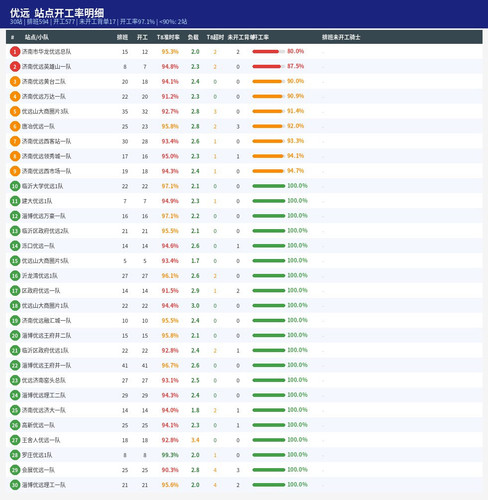This screenshot has width=488, height=500.
Task: Click the 负载 column header
Action: pos(193,37)
